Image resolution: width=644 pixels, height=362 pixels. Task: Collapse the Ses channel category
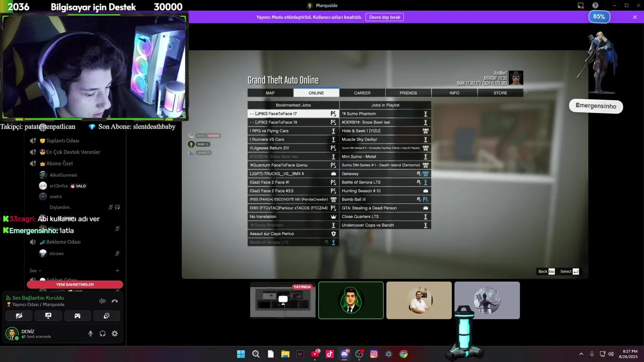click(x=35, y=270)
